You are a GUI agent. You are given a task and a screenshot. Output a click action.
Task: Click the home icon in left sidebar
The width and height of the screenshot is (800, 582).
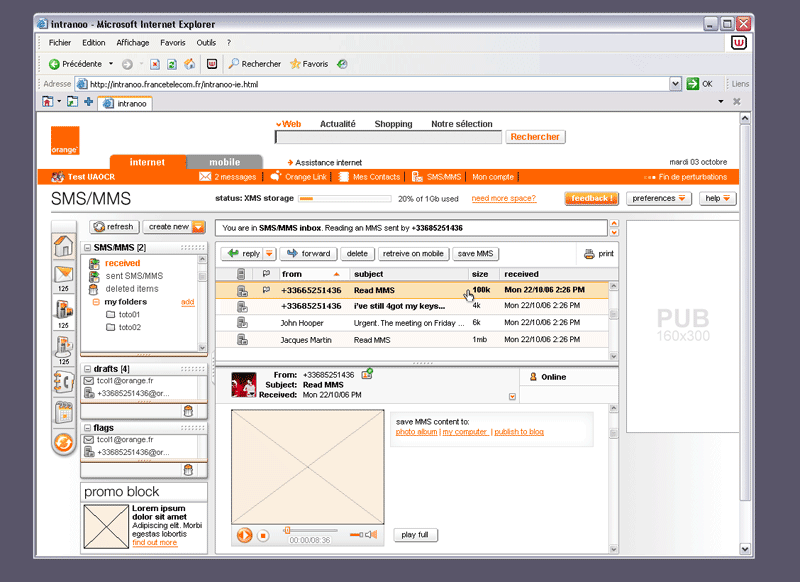click(x=63, y=246)
